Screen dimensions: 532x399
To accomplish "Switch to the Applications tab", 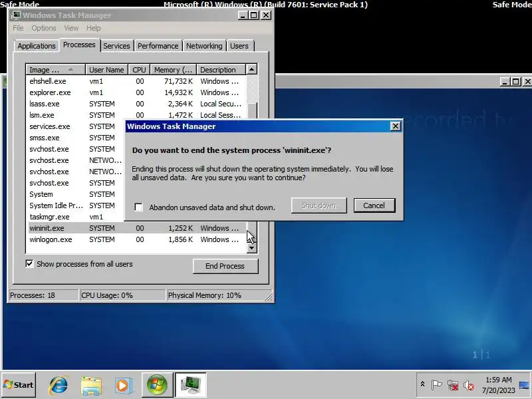I will coord(37,46).
